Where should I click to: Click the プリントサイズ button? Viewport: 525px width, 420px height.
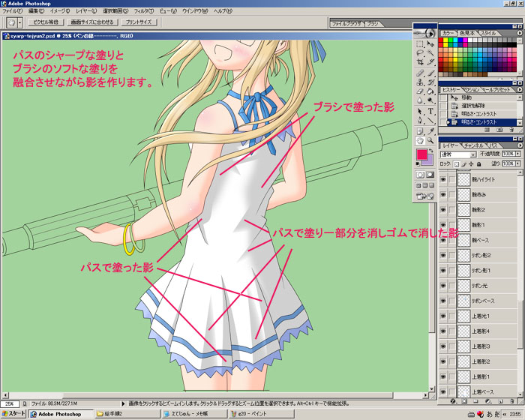[139, 22]
